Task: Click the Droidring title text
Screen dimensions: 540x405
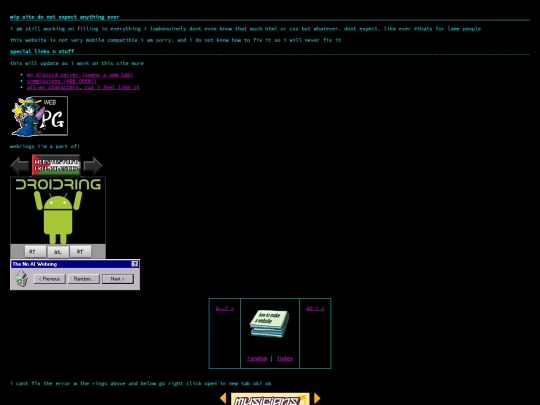Action: coord(58,184)
